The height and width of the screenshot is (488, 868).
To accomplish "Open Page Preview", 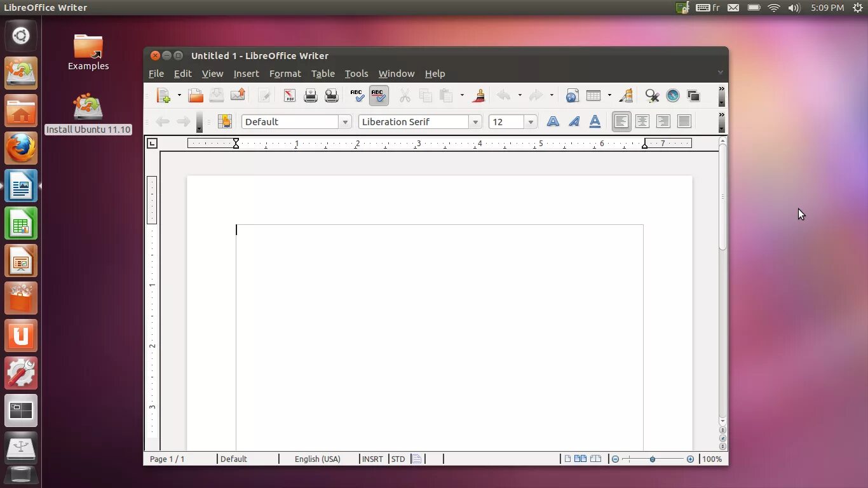I will point(332,95).
